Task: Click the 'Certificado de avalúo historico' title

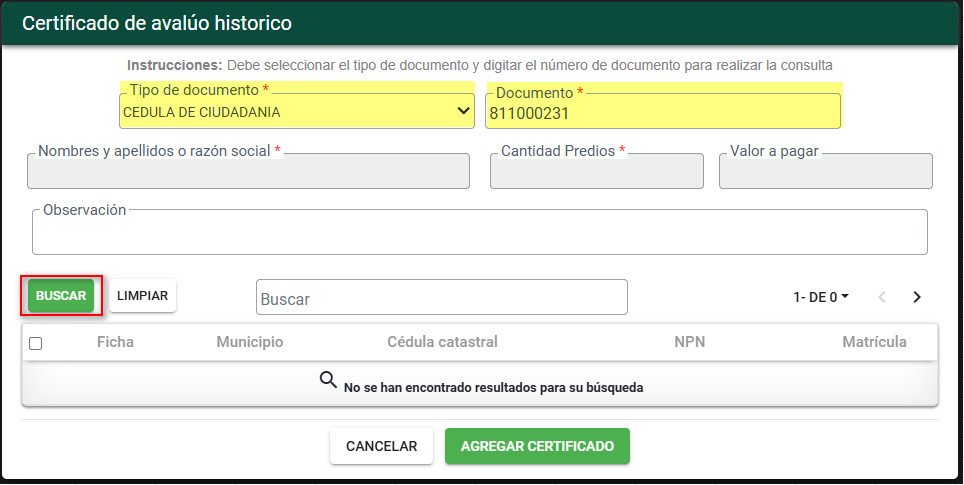Action: tap(157, 23)
